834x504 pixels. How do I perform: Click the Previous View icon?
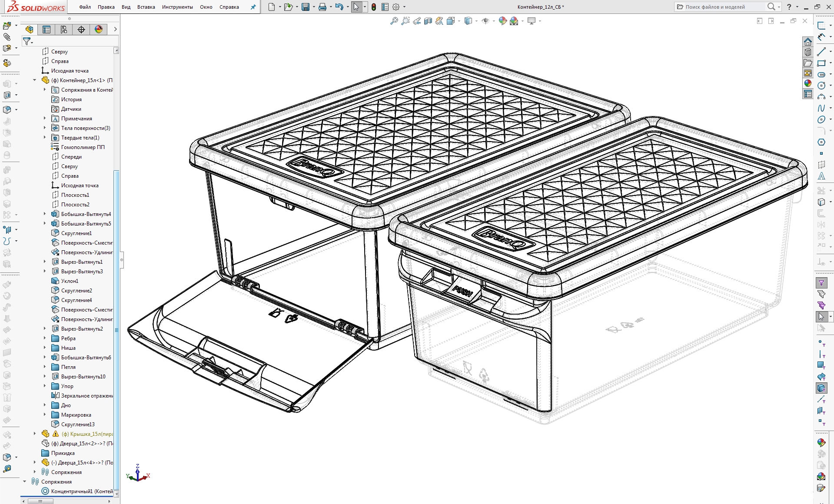pos(417,21)
